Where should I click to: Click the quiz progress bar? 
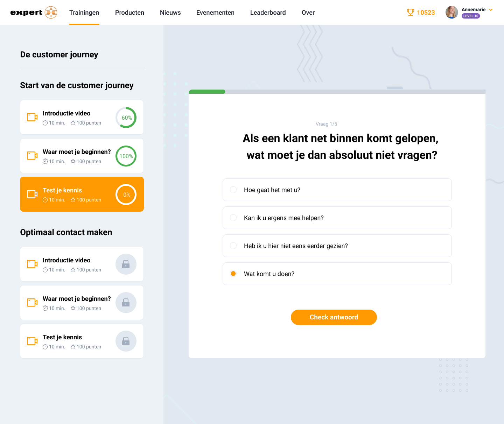coord(337,92)
